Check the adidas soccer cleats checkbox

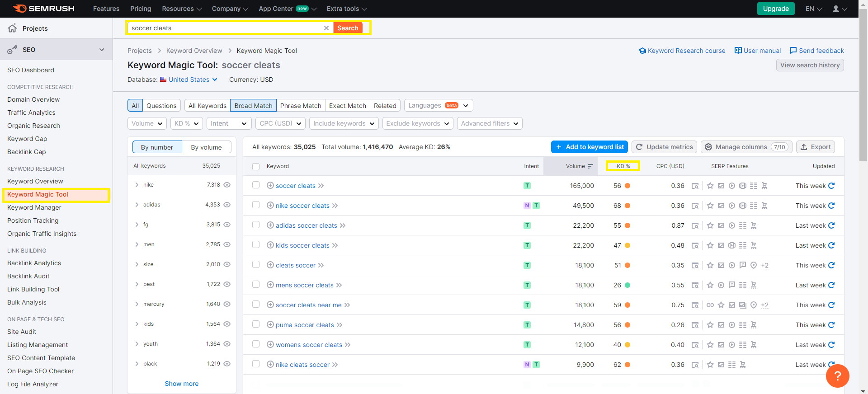pyautogui.click(x=256, y=225)
